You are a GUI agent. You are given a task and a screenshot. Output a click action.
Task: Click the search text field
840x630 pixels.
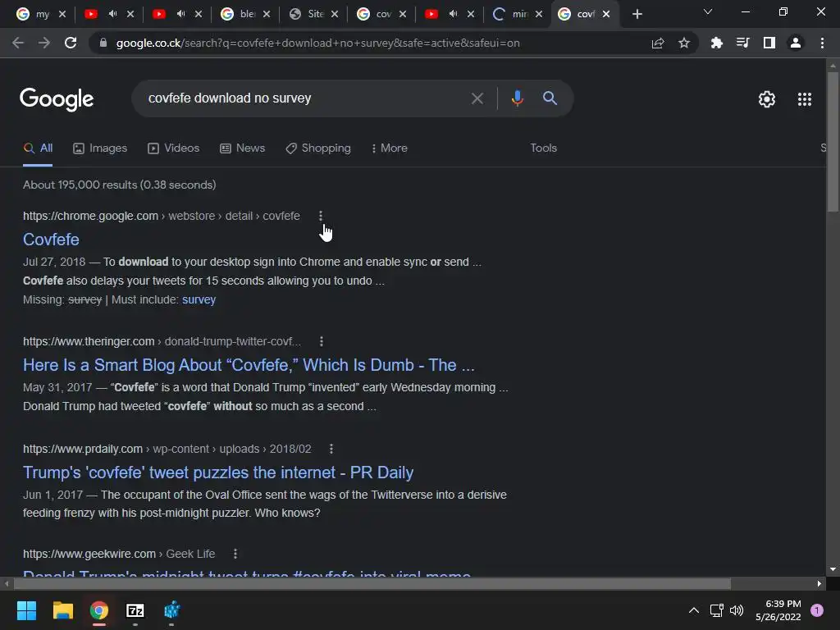303,98
